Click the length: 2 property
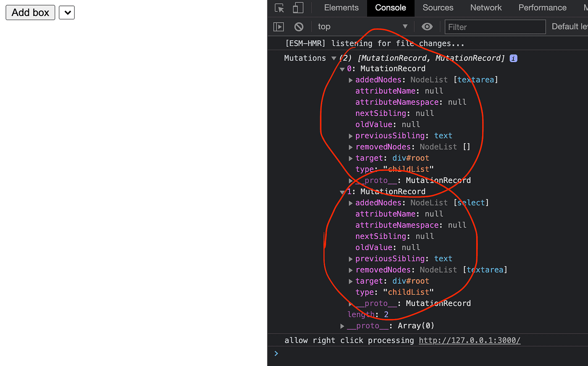The height and width of the screenshot is (366, 588). click(x=368, y=314)
